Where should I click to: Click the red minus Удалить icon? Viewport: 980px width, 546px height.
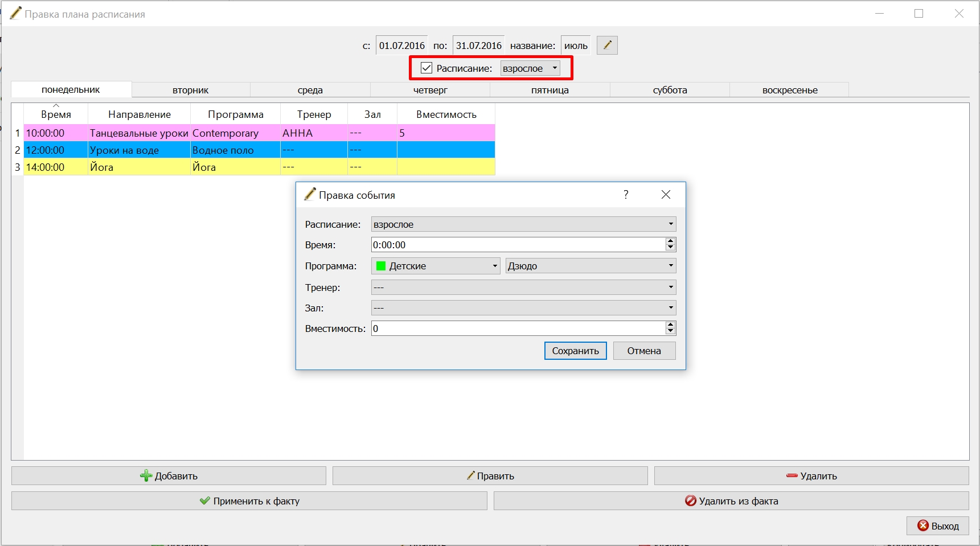tap(792, 475)
